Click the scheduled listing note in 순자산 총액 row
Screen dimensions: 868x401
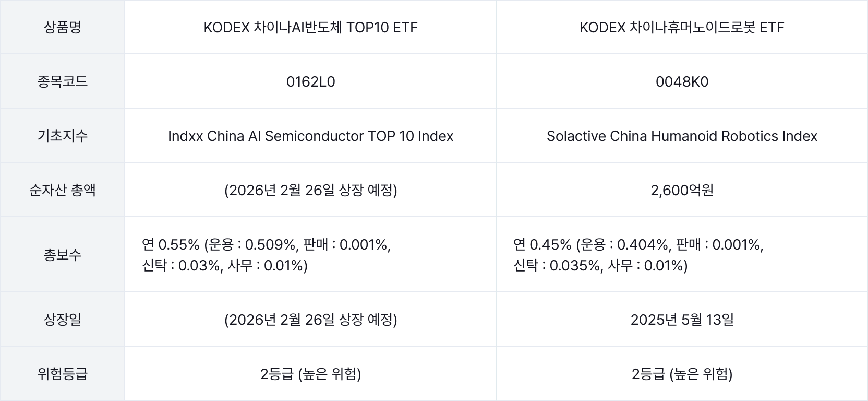point(310,190)
